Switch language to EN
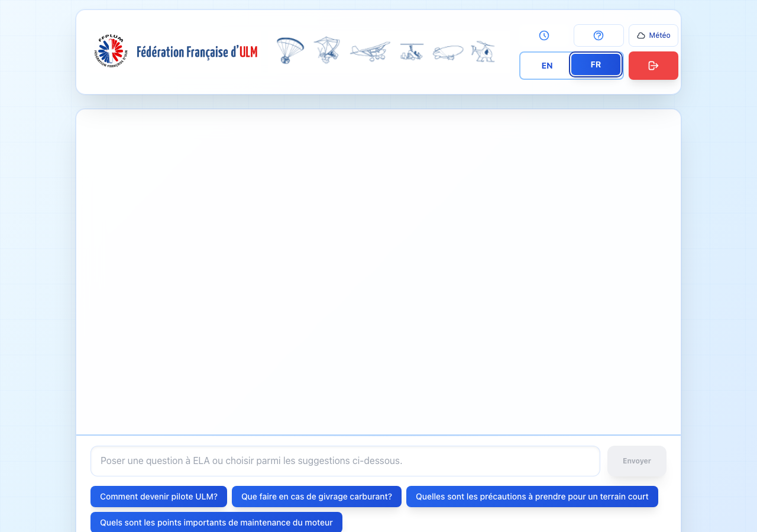The height and width of the screenshot is (532, 757). pyautogui.click(x=547, y=66)
